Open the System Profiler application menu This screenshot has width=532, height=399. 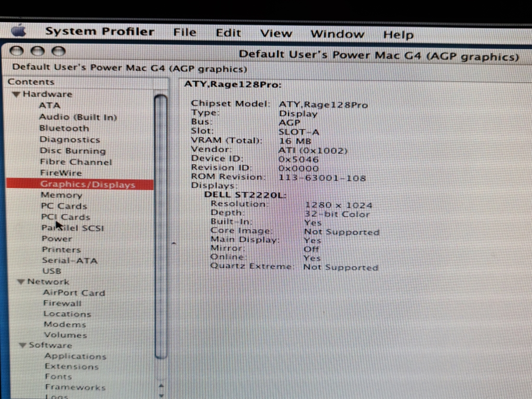pos(99,31)
